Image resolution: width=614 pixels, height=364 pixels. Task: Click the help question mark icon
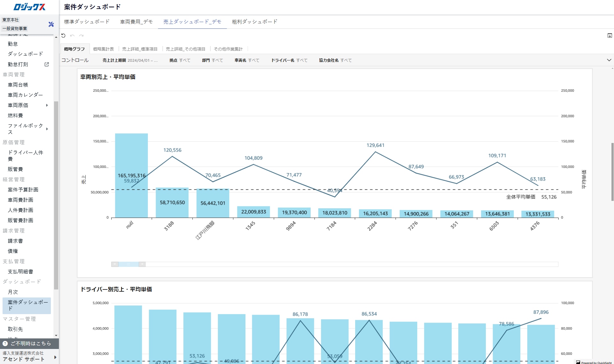(x=5, y=344)
